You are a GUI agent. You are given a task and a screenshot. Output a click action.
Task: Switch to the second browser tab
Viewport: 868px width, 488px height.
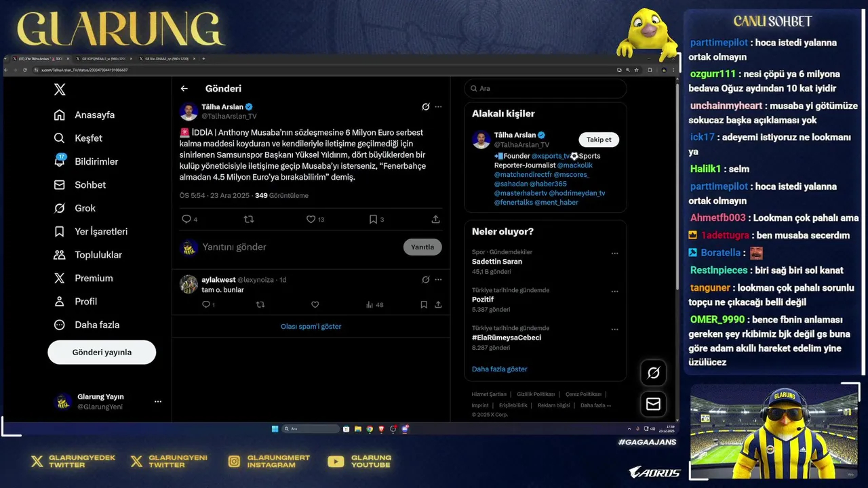[x=105, y=58]
